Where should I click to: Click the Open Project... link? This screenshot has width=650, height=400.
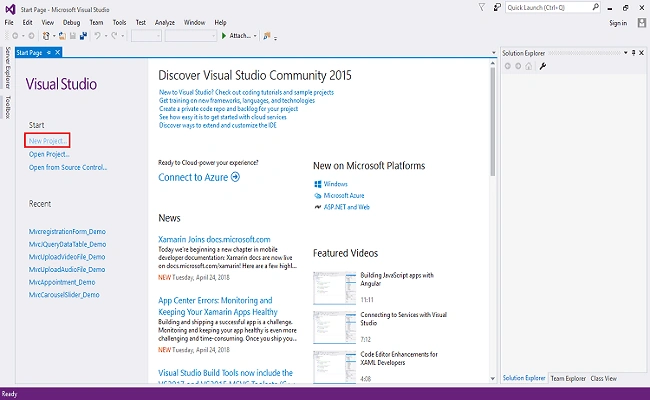tap(49, 154)
